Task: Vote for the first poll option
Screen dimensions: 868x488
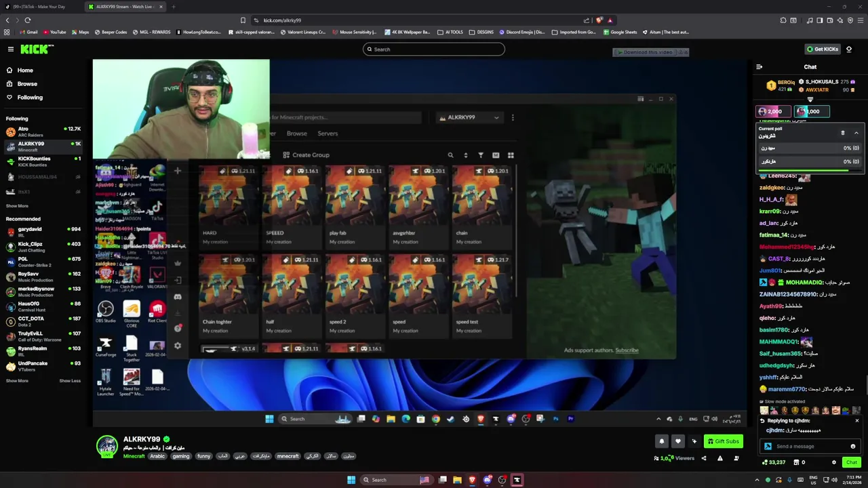Action: pyautogui.click(x=809, y=148)
